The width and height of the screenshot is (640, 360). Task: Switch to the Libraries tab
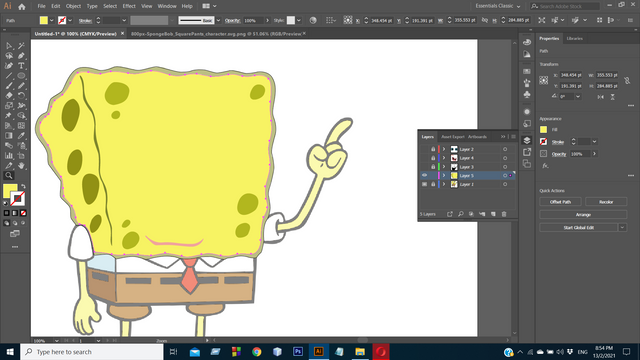coord(574,38)
